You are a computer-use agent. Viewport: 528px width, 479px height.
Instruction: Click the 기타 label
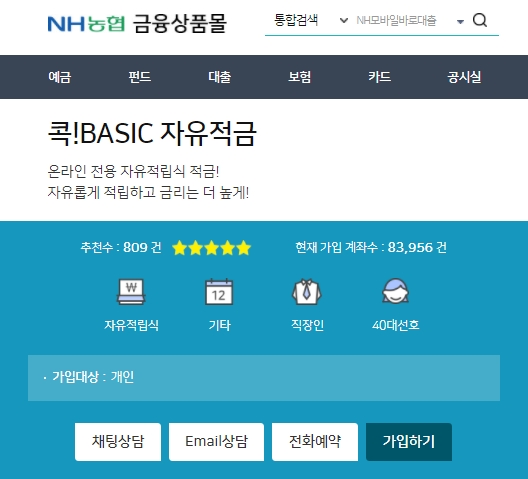tap(220, 325)
